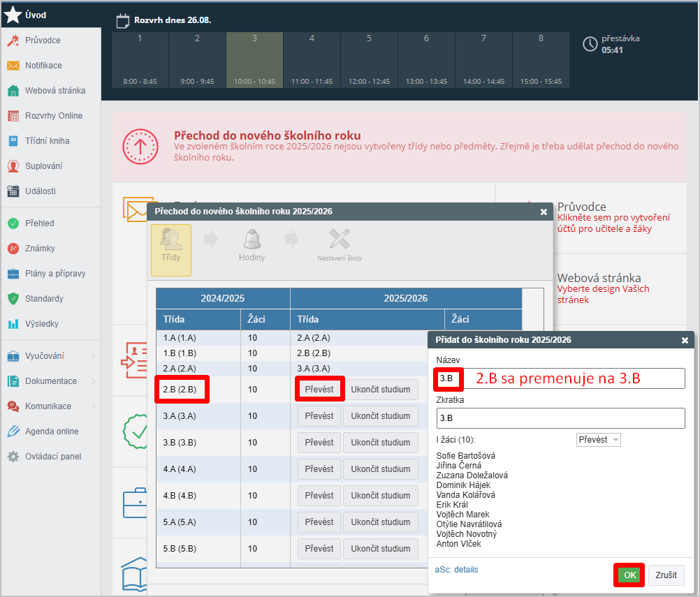Open the Převést dropdown for žáci
Image resolution: width=700 pixels, height=597 pixels.
point(598,440)
